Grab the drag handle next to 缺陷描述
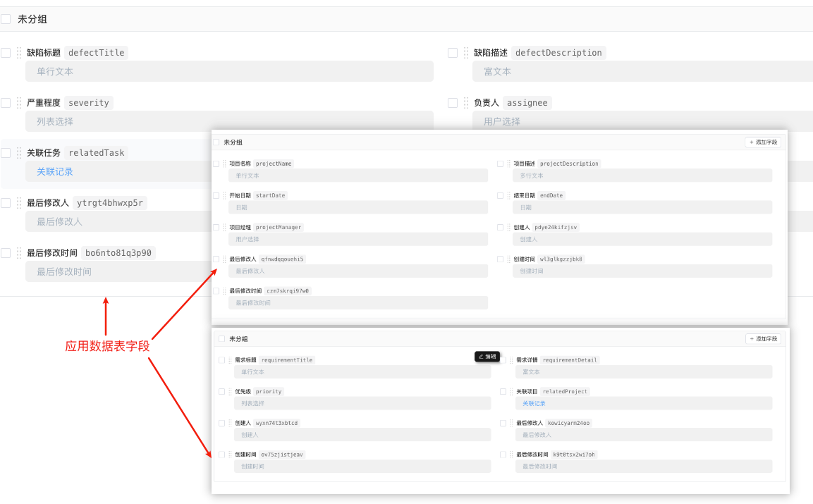813x504 pixels. 466,53
